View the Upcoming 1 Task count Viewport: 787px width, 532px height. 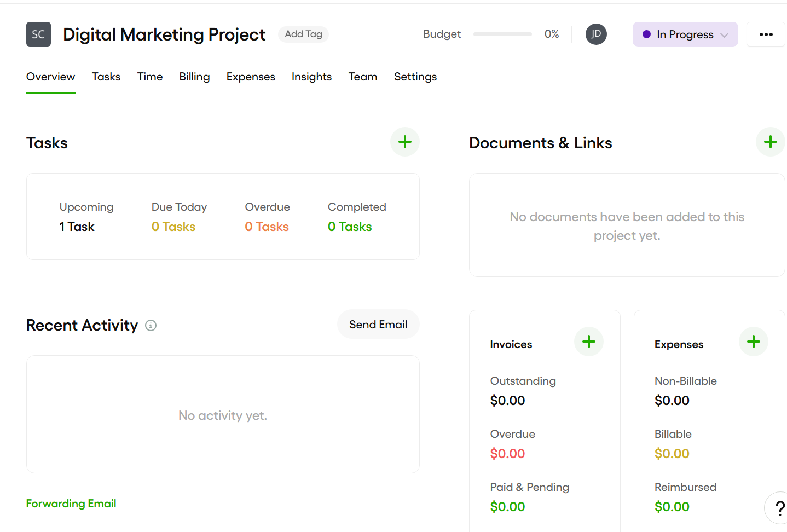(77, 227)
